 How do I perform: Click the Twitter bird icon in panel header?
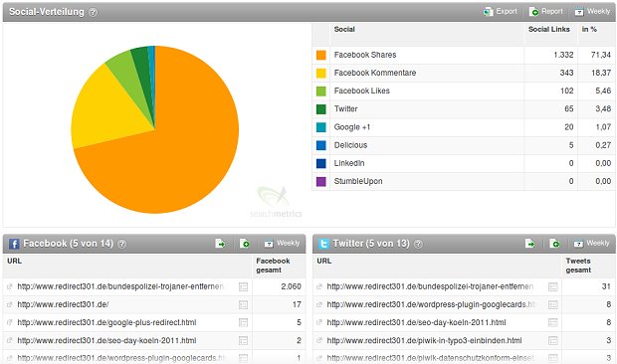pos(323,244)
